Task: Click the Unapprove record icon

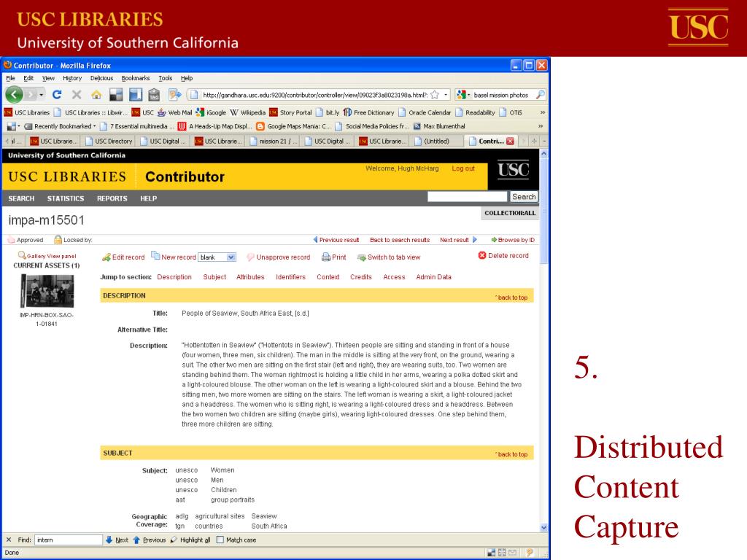Action: pos(250,257)
